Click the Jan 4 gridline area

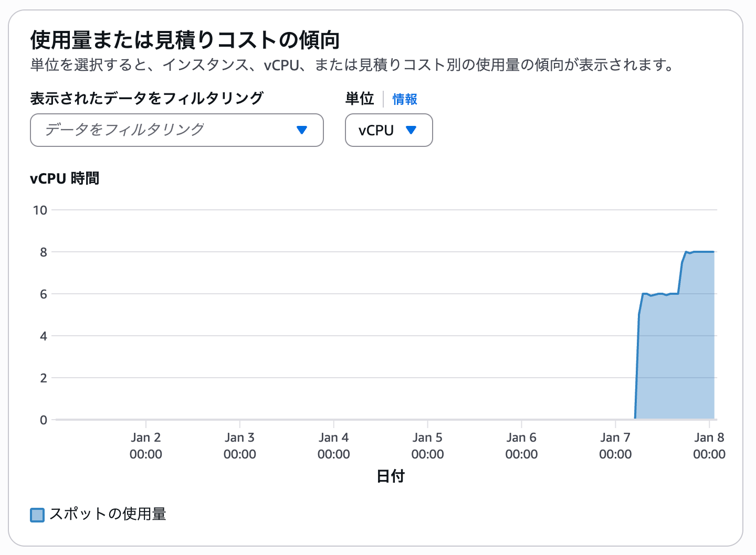tap(334, 315)
